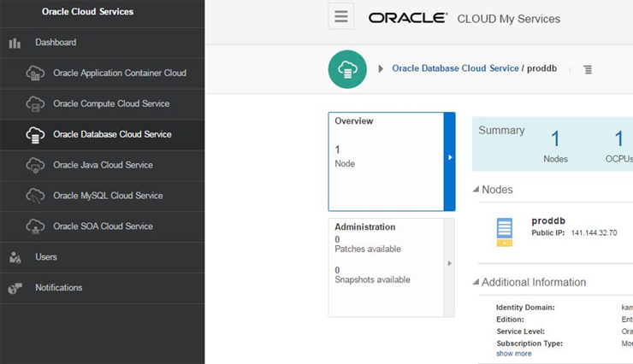Click the show more link

[x=513, y=354]
